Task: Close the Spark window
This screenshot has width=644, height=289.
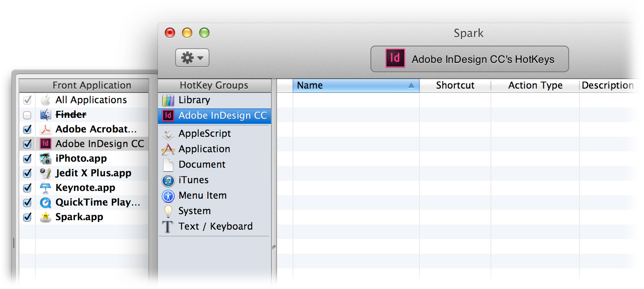Action: click(x=170, y=33)
